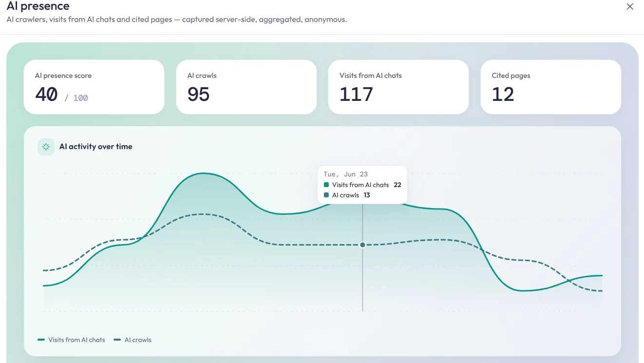Toggle the Visits from AI chats legend entry
Screen dimensions: 644x363
click(72, 340)
